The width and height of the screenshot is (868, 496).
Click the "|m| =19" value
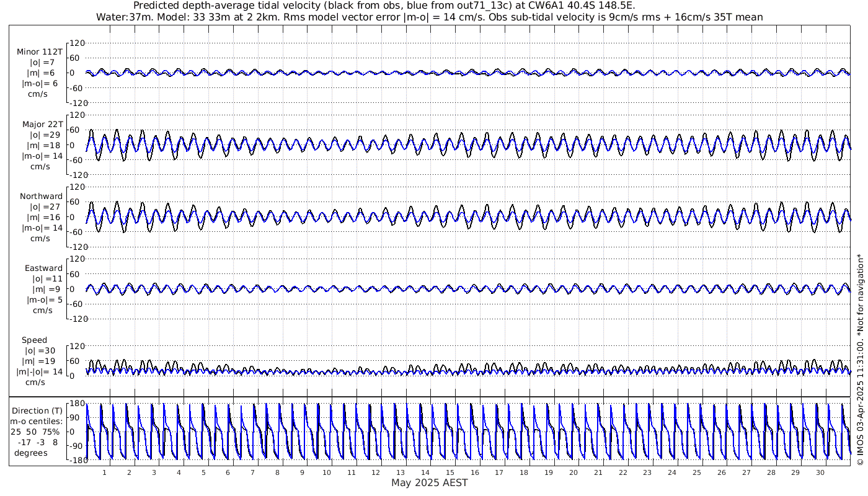[x=40, y=361]
